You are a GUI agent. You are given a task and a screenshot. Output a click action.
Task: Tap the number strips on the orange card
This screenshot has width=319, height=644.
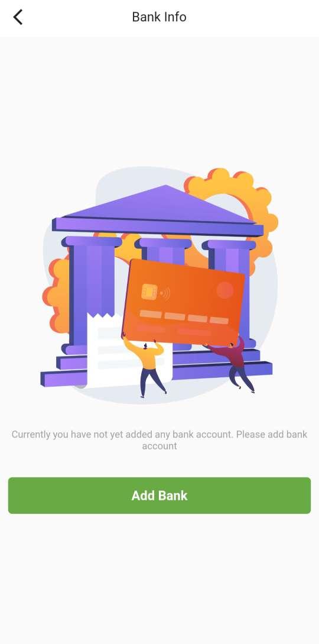tap(184, 317)
